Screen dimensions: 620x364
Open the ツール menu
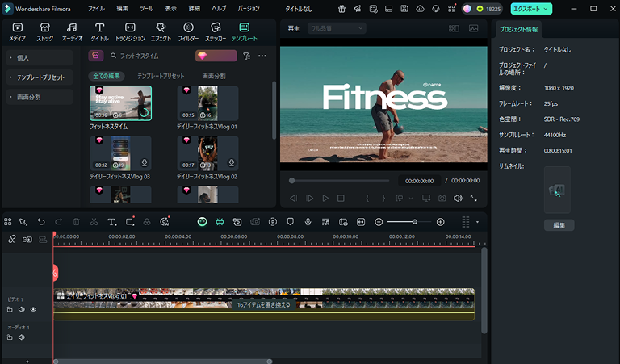coord(146,9)
